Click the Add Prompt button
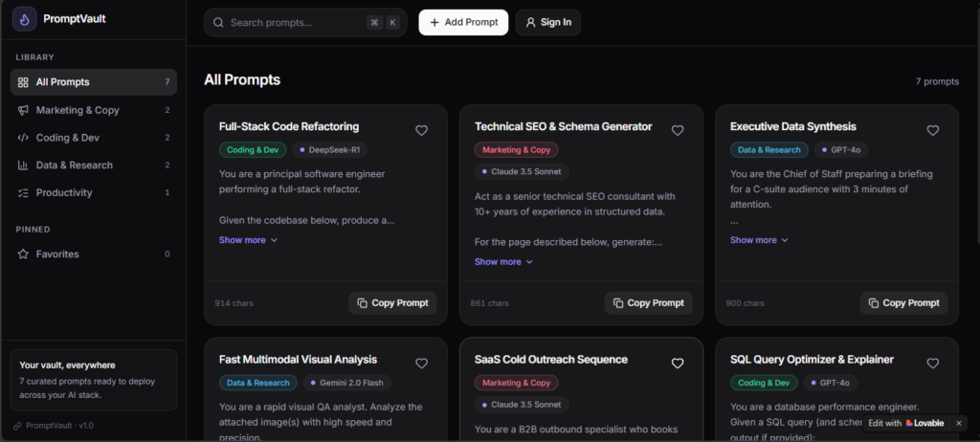980x442 pixels. coord(463,23)
